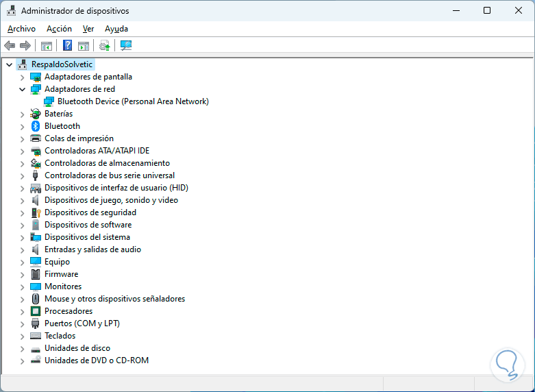The height and width of the screenshot is (392, 535).
Task: Click the Firmware chip icon
Action: pyautogui.click(x=36, y=274)
